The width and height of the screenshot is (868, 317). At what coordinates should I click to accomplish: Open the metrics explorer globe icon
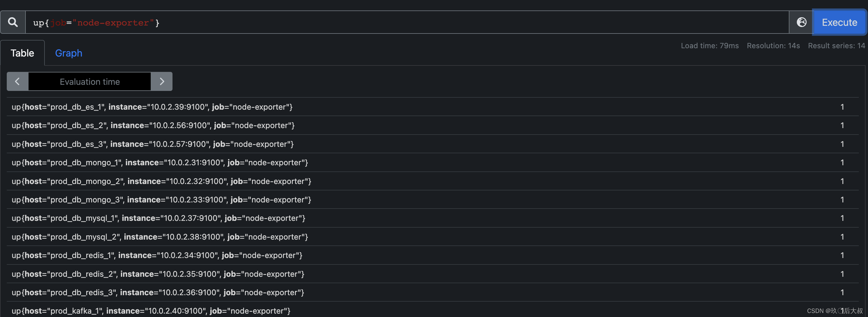click(802, 22)
